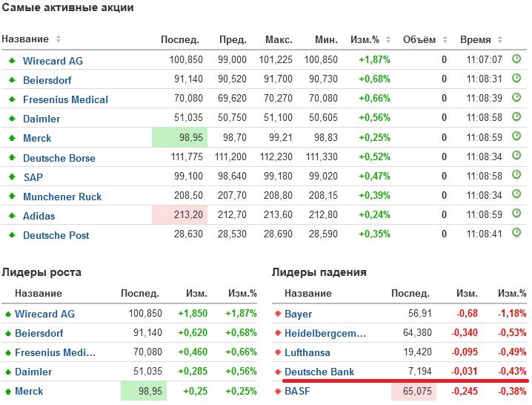Click red down arrow beside Lufthansa

pyautogui.click(x=278, y=352)
